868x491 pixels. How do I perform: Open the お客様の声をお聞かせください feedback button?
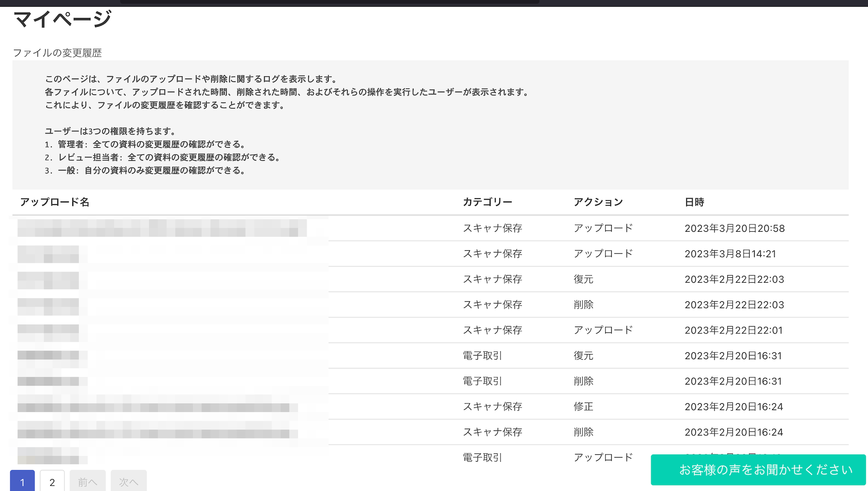758,470
